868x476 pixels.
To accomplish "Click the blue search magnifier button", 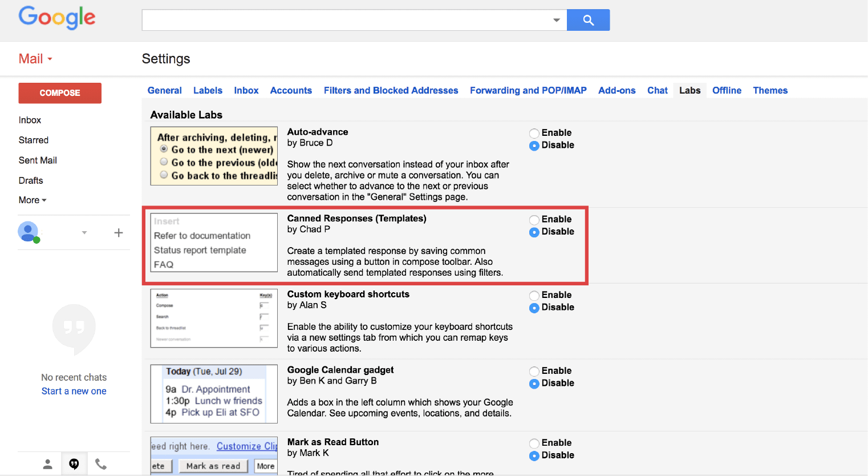I will pos(588,20).
